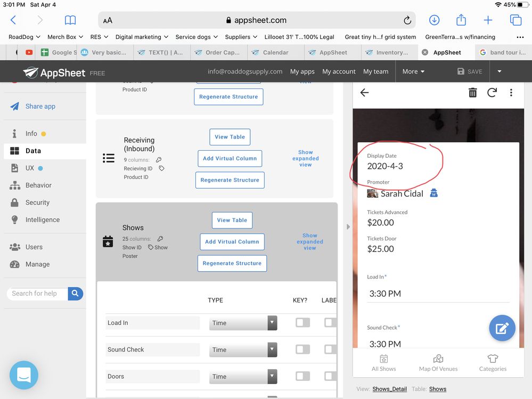This screenshot has width=532, height=399.
Task: Toggle LABEL switch for Doors column
Action: pyautogui.click(x=330, y=376)
